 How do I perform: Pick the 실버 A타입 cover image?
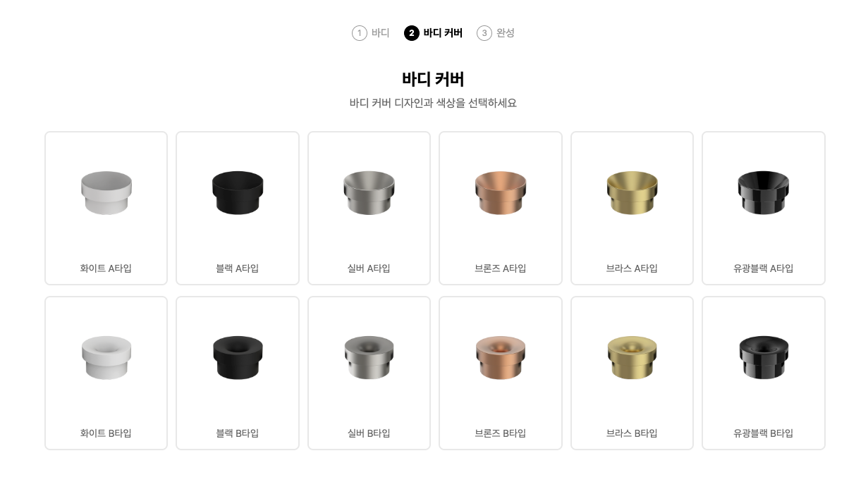coord(369,193)
